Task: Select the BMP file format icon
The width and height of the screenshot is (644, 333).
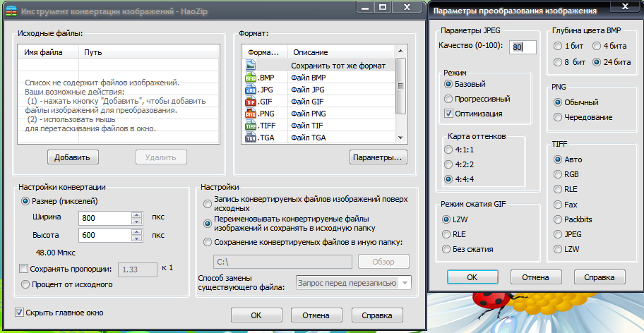Action: [250, 78]
